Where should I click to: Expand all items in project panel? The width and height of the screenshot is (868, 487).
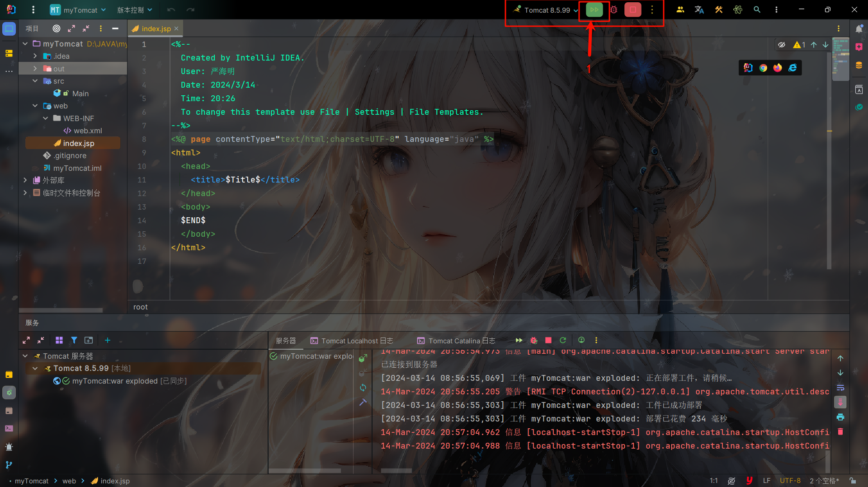[x=71, y=28]
